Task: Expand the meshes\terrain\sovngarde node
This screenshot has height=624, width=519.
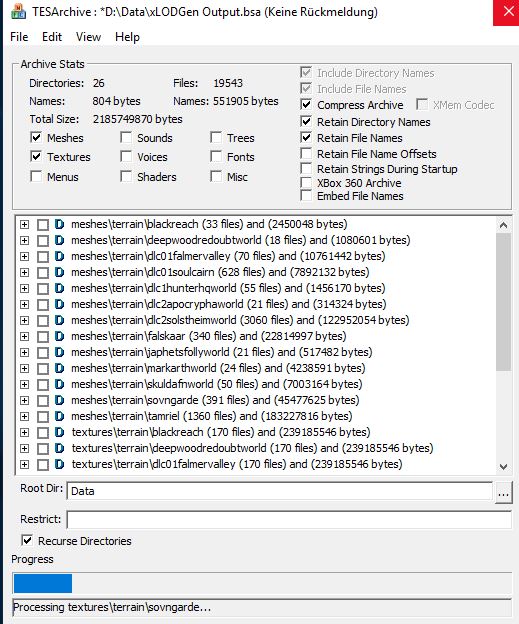Action: [x=24, y=400]
